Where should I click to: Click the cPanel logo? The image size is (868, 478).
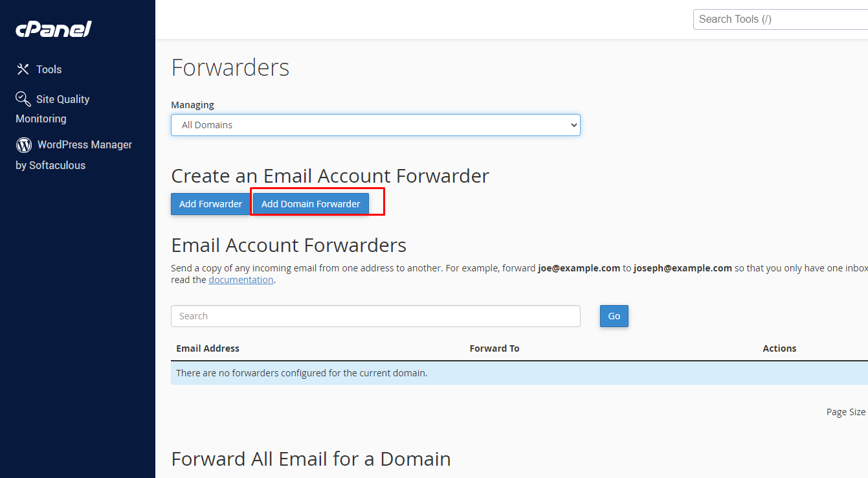coord(54,29)
